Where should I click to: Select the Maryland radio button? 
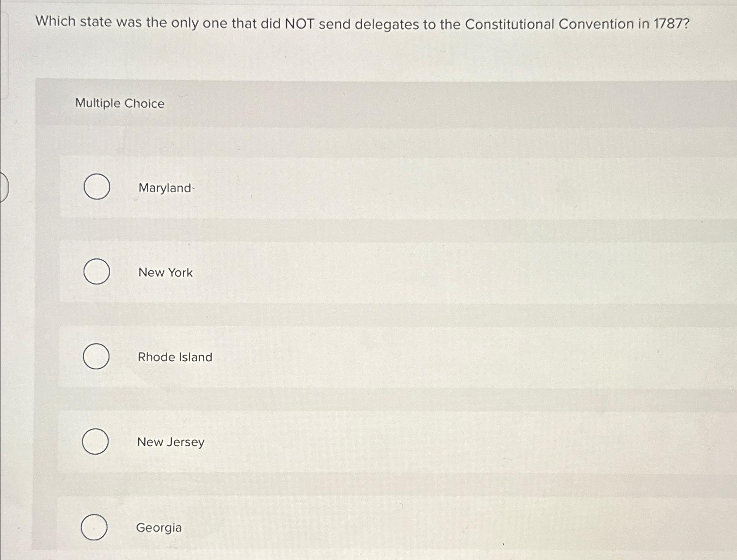pos(96,187)
